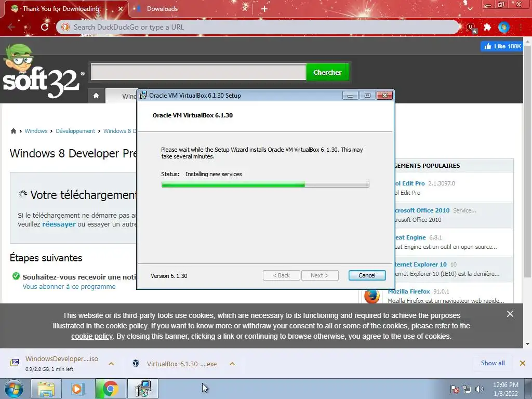Open the browser profile avatar
This screenshot has width=532, height=399.
(x=503, y=27)
